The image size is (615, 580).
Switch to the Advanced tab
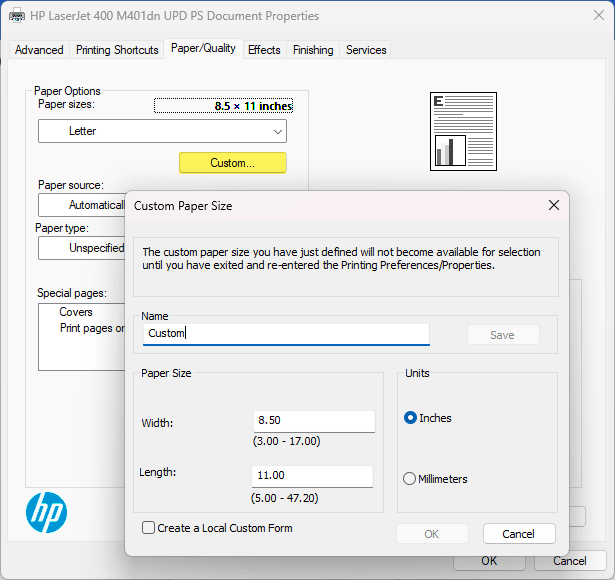(x=39, y=50)
